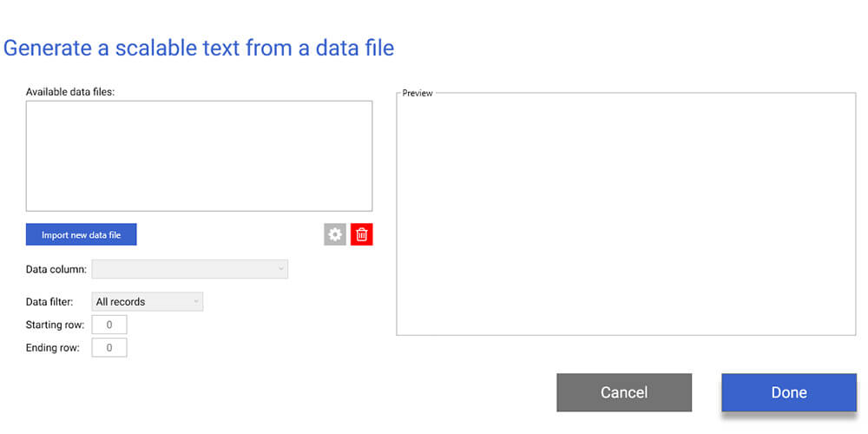The width and height of the screenshot is (868, 434).
Task: Click the Data column label
Action: coord(56,270)
